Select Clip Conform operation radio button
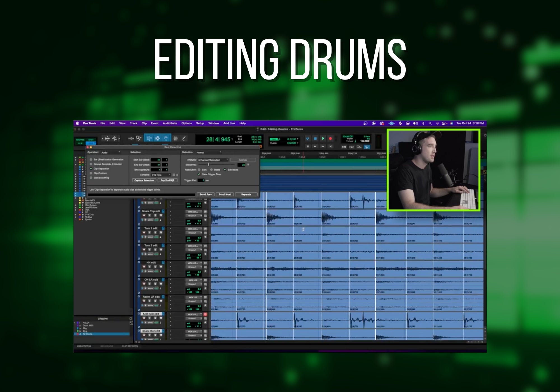The height and width of the screenshot is (392, 560). [x=91, y=173]
